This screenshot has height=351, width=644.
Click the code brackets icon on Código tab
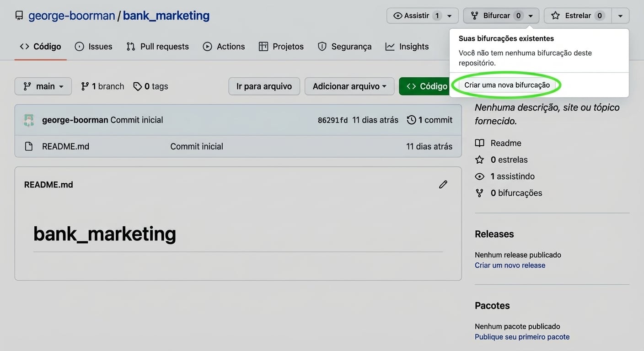coord(24,47)
